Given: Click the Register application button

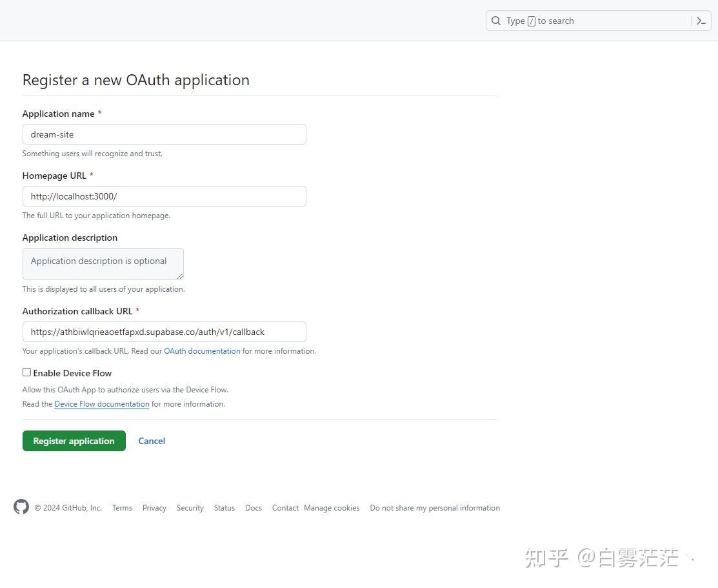Looking at the screenshot, I should [74, 441].
